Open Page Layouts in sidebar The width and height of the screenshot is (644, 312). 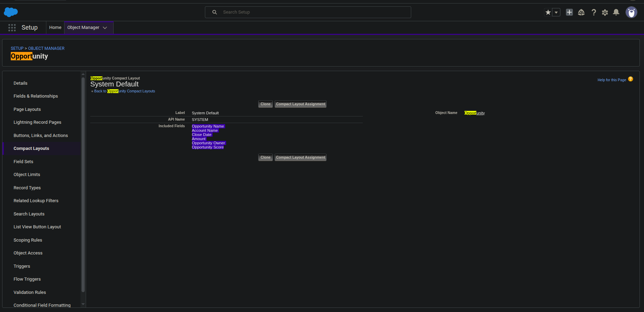27,109
